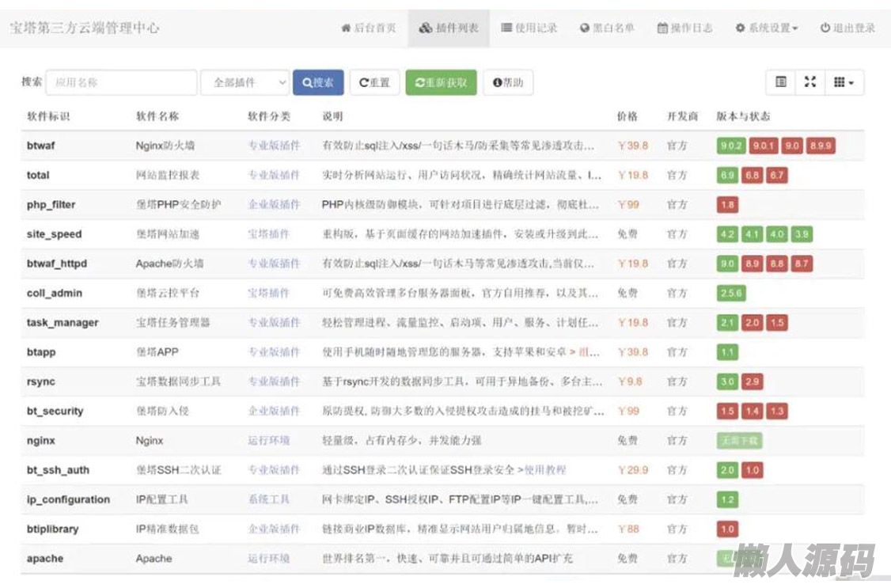This screenshot has width=891, height=588.
Task: Click the 使用教程 link in bt_ssh_auth row
Action: 545,470
